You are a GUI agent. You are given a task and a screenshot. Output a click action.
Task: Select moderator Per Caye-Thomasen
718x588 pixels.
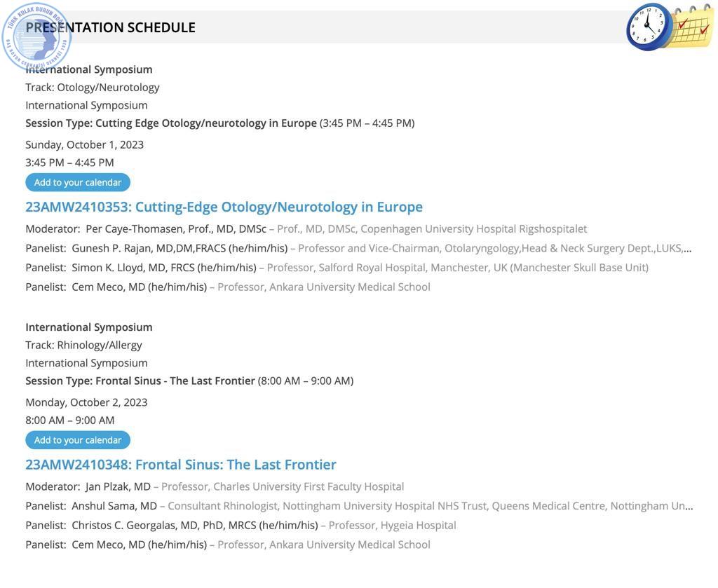click(176, 228)
